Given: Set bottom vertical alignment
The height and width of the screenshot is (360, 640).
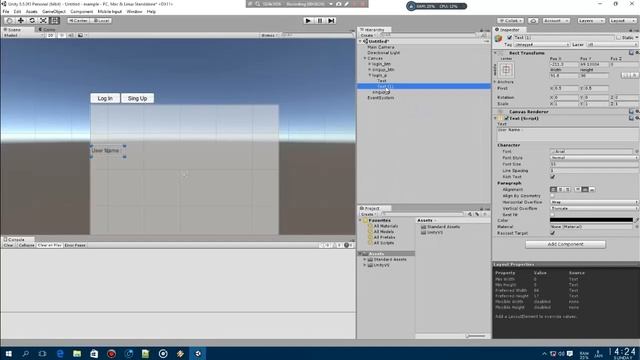Looking at the screenshot, I should coord(592,189).
